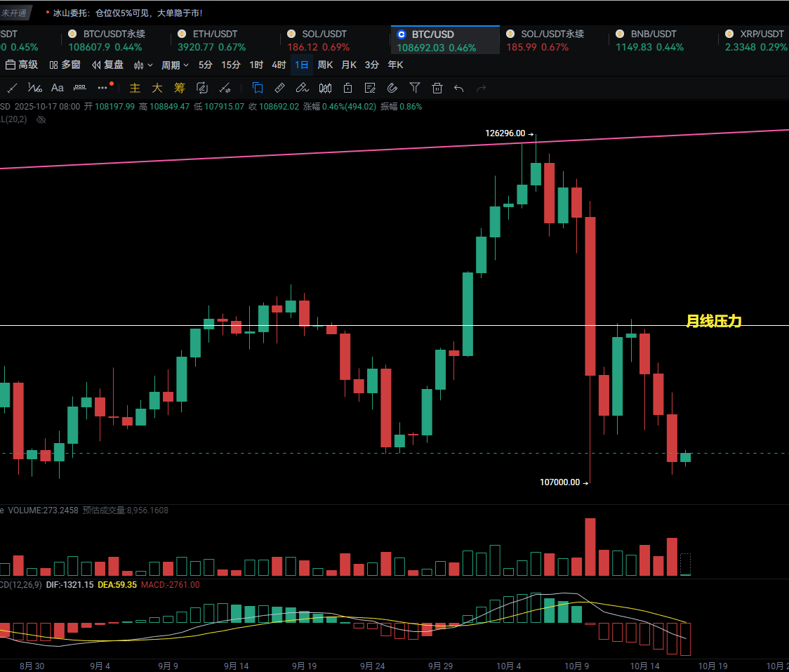The image size is (789, 672).
Task: Select the wave pattern drawing tool
Action: pyautogui.click(x=34, y=88)
